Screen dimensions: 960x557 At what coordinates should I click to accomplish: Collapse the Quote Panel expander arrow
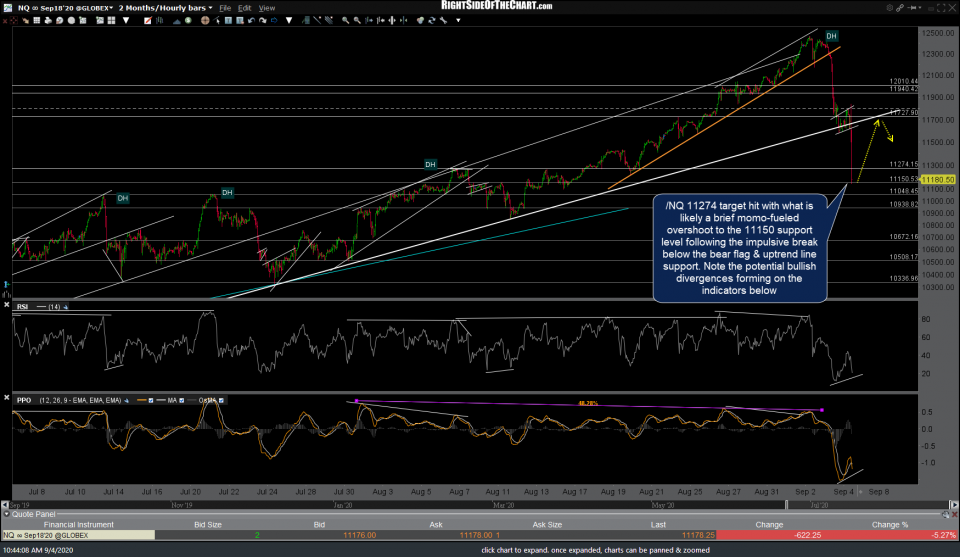pyautogui.click(x=6, y=515)
